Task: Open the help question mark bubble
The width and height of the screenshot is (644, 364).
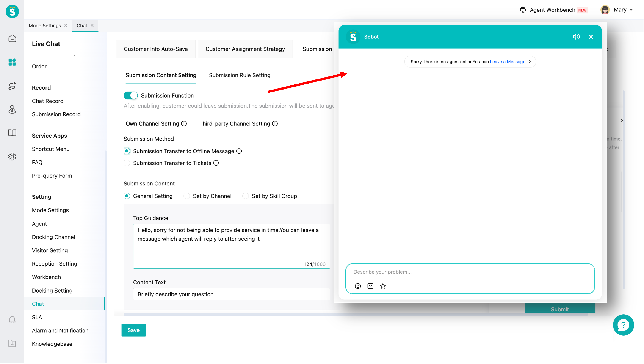Action: tap(623, 325)
